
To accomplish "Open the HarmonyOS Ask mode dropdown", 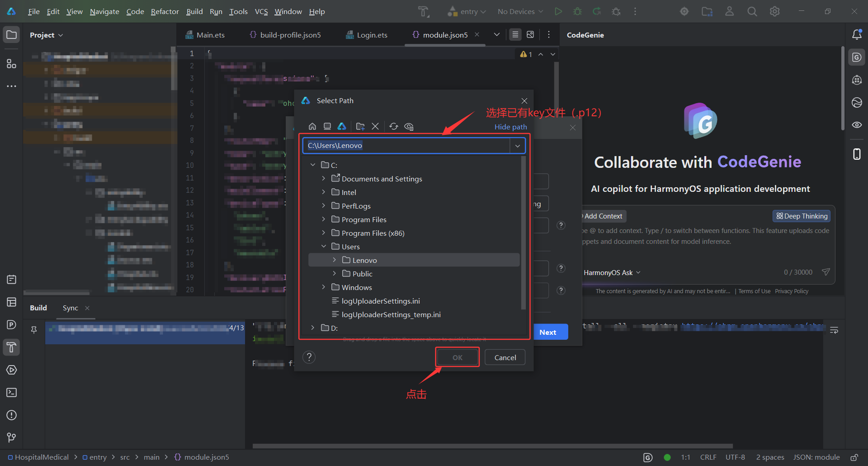I will click(612, 272).
